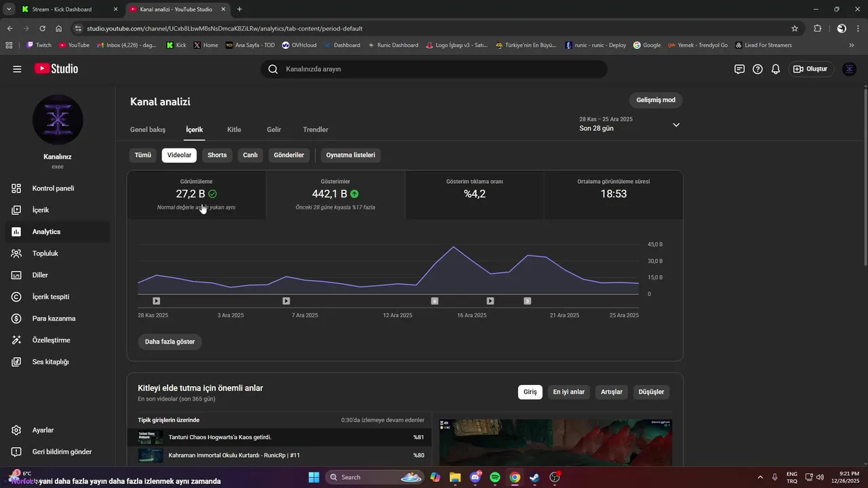Open Steam from the taskbar
Viewport: 868px width, 488px height.
[x=534, y=477]
